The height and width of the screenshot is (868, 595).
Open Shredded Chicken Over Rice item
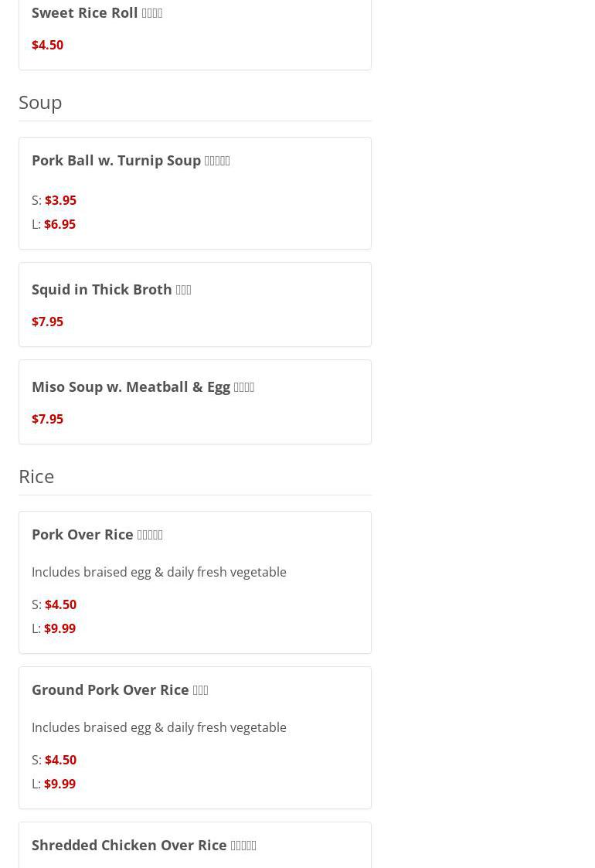[x=144, y=846]
